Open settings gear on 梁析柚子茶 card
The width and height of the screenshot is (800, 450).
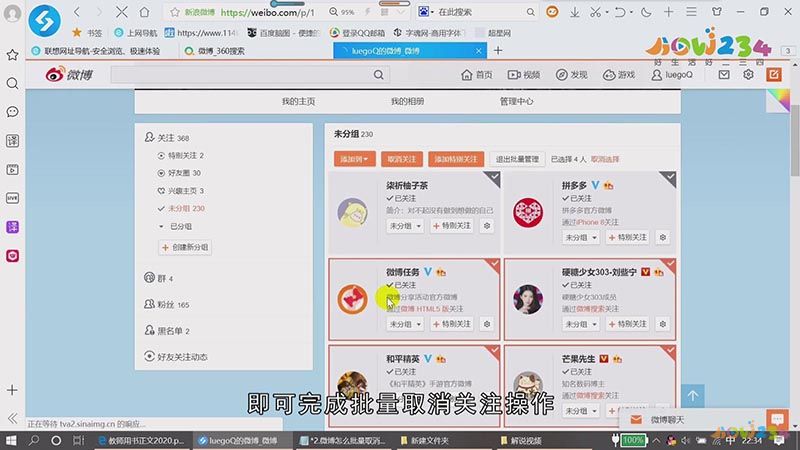(487, 226)
